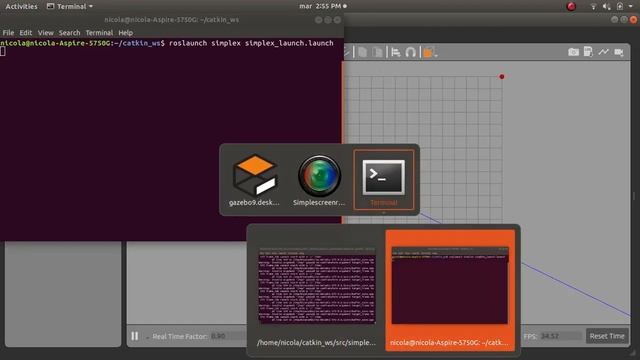Toggle Gazebo snap magnet tool
This screenshot has height=360, width=640.
tap(411, 52)
